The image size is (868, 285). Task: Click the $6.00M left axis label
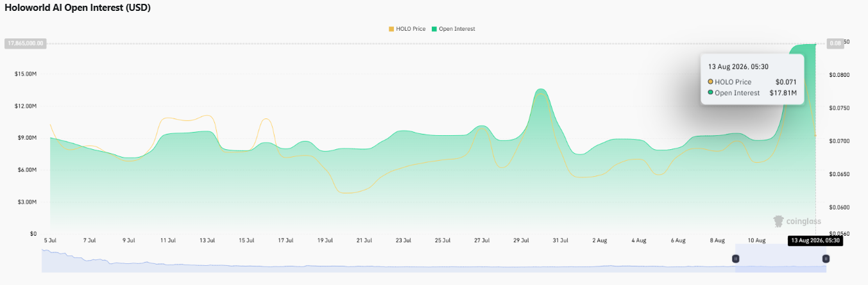pyautogui.click(x=26, y=170)
